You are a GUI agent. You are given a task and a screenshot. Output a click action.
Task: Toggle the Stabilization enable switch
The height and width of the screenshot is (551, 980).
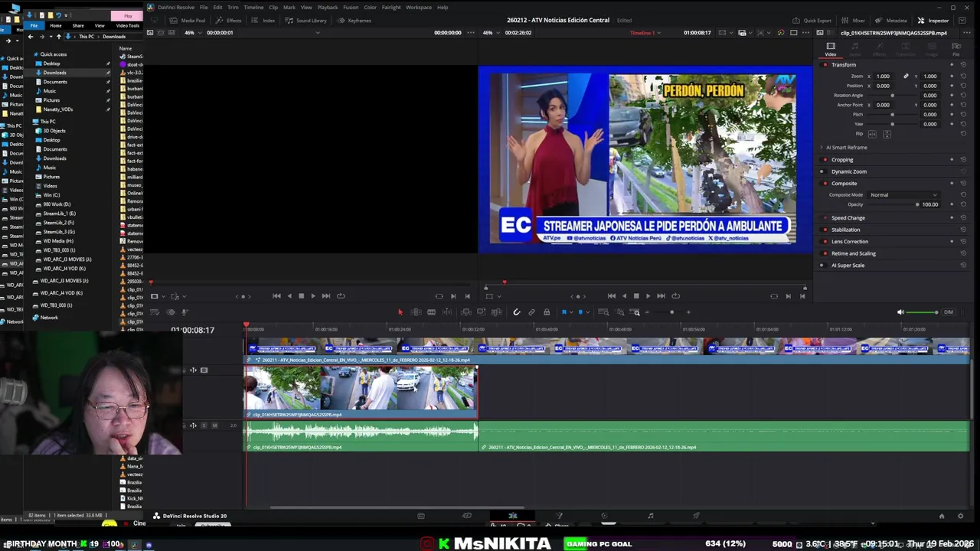(x=825, y=230)
